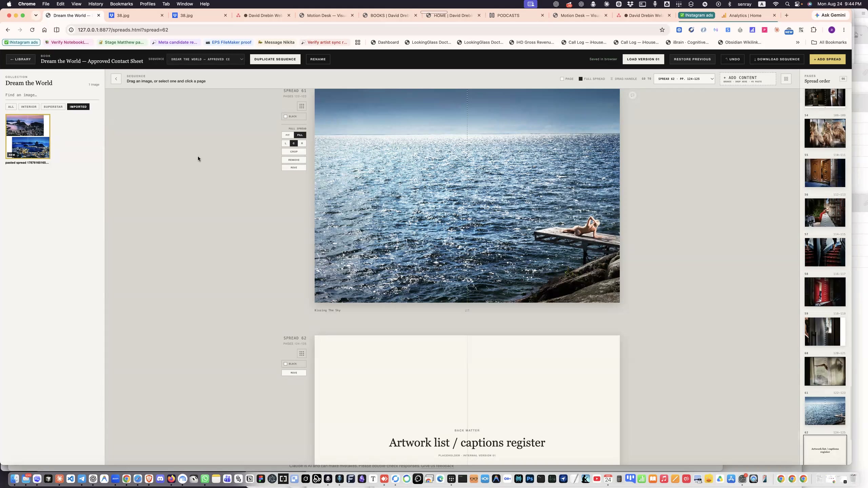This screenshot has height=488, width=868.
Task: Expand the Chrome tab search chevron
Action: click(36, 15)
